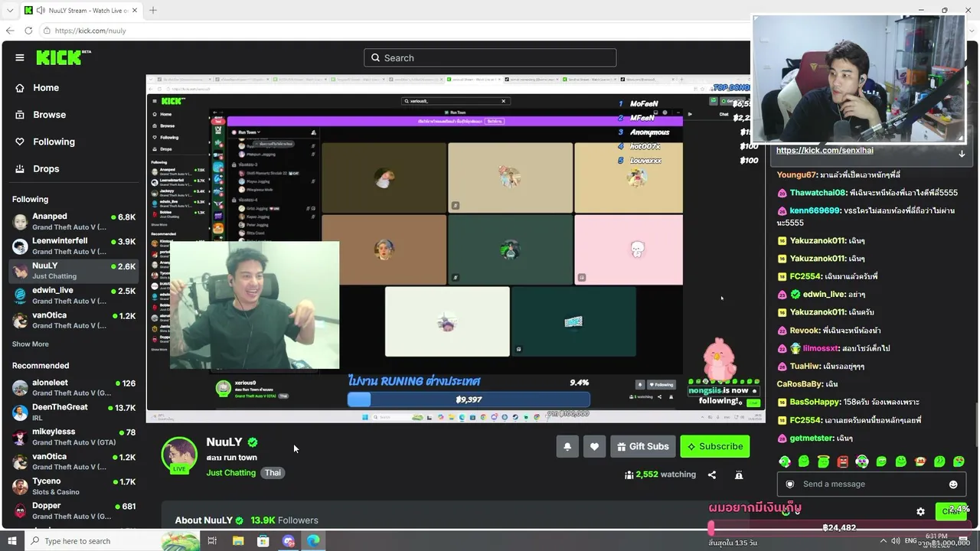Toggle notification bell for NuuLY
The width and height of the screenshot is (980, 551).
click(x=567, y=447)
